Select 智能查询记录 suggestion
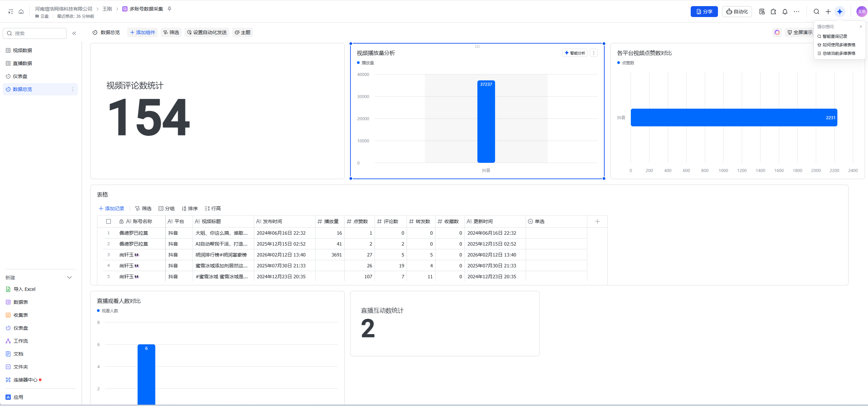The image size is (868, 406). pos(835,36)
